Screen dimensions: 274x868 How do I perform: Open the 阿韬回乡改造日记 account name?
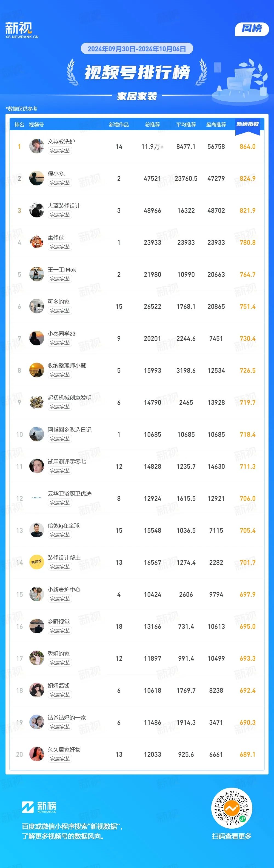point(70,430)
